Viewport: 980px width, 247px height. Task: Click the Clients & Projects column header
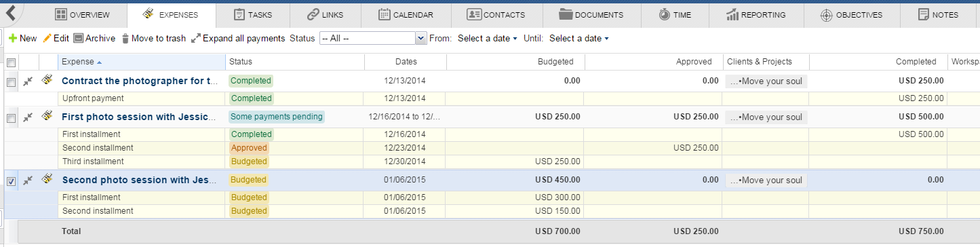click(766, 62)
